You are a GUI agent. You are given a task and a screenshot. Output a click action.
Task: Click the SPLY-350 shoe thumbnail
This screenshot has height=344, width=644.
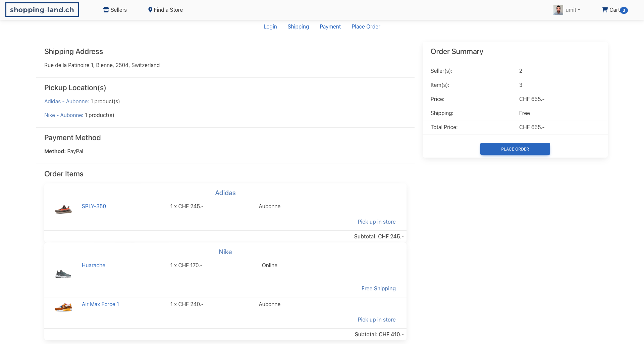63,209
